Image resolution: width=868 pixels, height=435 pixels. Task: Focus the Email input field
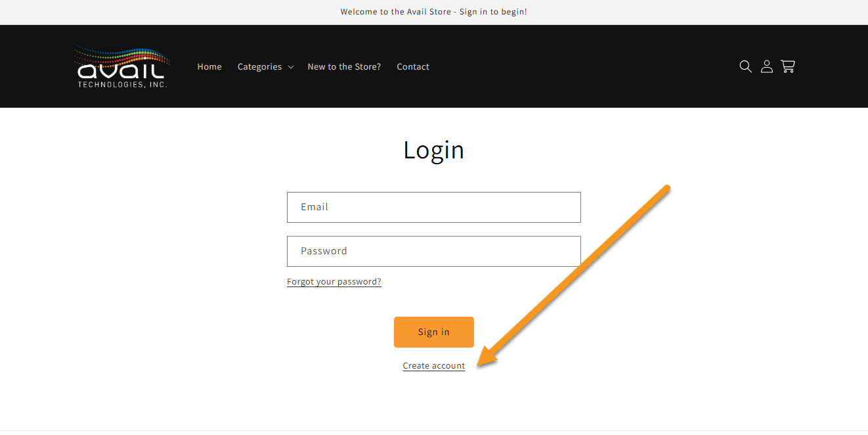click(433, 207)
